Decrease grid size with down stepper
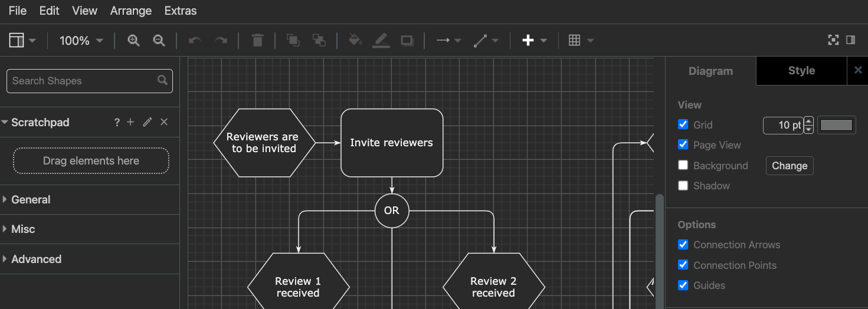The width and height of the screenshot is (868, 309). [x=808, y=129]
